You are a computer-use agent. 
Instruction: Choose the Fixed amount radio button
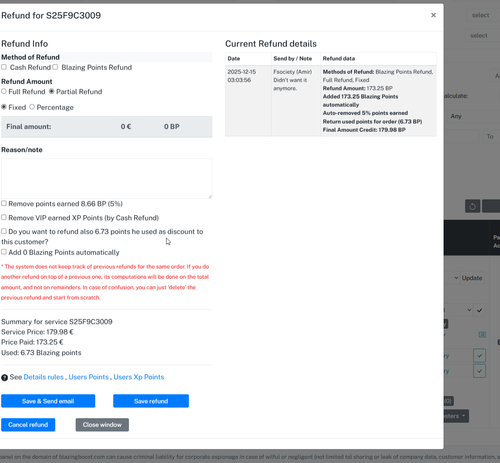(4, 107)
